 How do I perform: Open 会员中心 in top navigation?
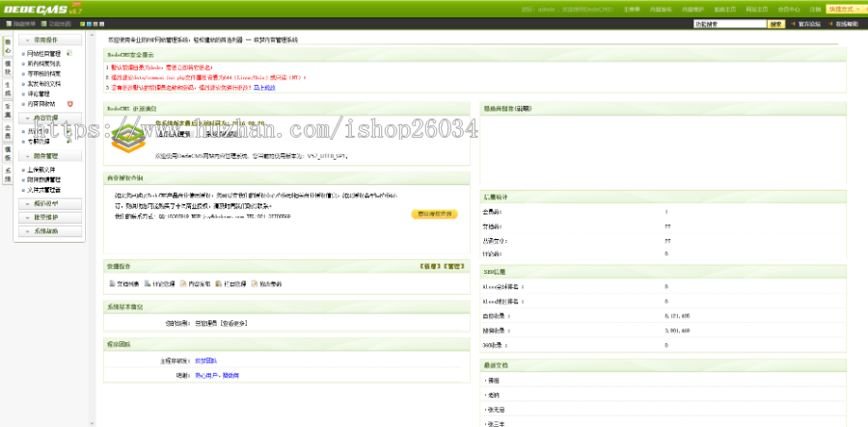(x=789, y=10)
